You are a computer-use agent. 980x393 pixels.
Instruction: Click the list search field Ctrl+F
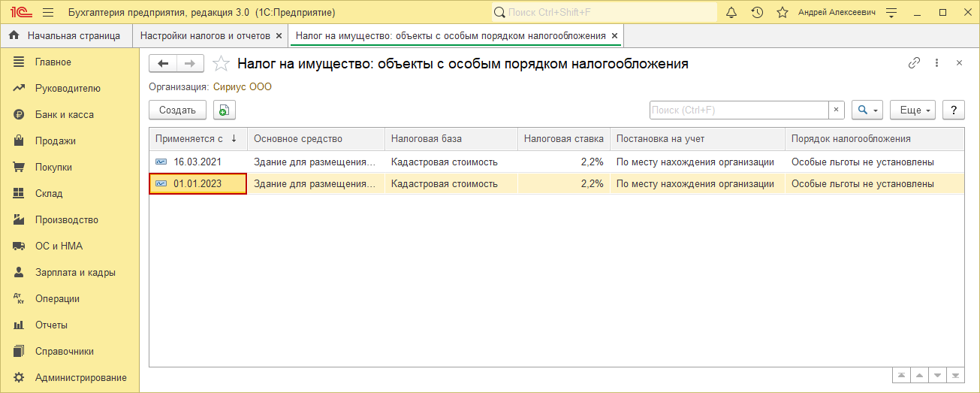point(739,110)
